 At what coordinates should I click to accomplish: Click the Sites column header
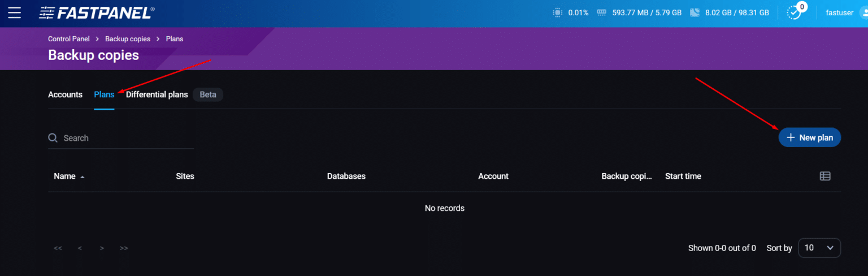coord(185,176)
